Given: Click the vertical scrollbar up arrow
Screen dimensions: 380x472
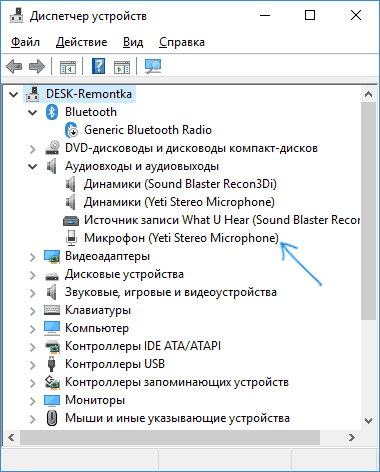Looking at the screenshot, I should pyautogui.click(x=368, y=94).
